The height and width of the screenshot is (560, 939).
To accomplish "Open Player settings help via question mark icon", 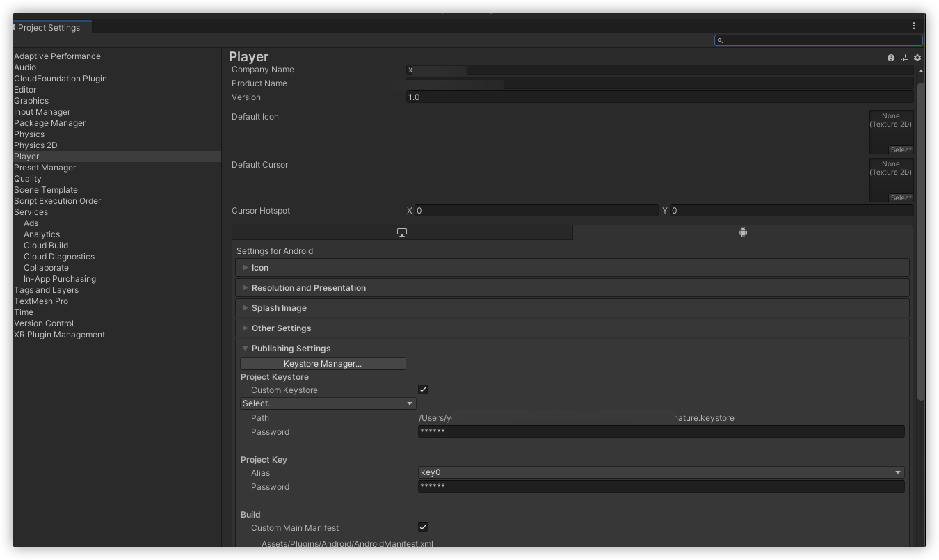I will [x=891, y=58].
